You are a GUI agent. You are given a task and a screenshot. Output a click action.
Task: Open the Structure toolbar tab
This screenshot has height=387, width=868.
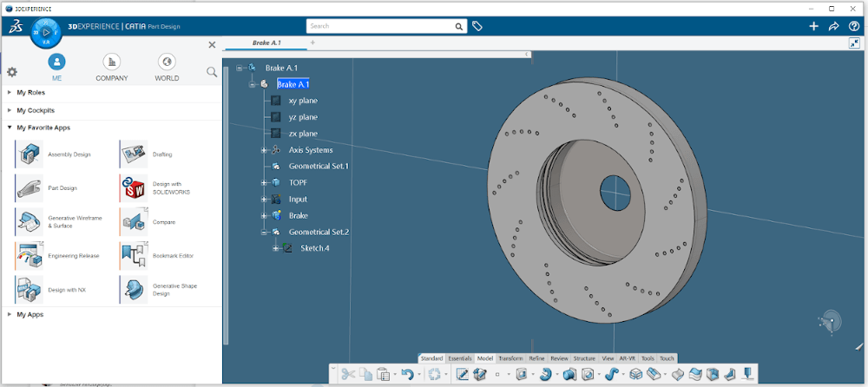click(x=584, y=358)
